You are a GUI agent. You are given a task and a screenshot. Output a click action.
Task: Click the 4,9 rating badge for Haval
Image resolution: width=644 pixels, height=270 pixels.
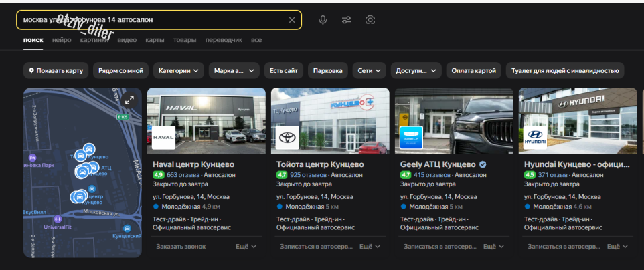(159, 175)
